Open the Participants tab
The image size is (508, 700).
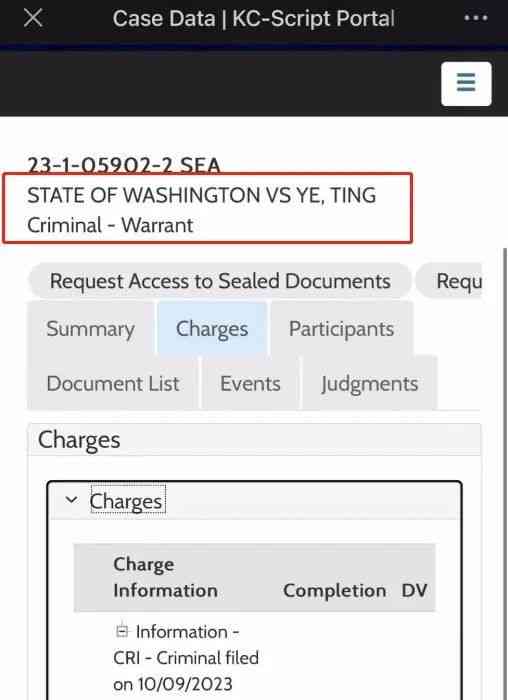[x=341, y=329]
